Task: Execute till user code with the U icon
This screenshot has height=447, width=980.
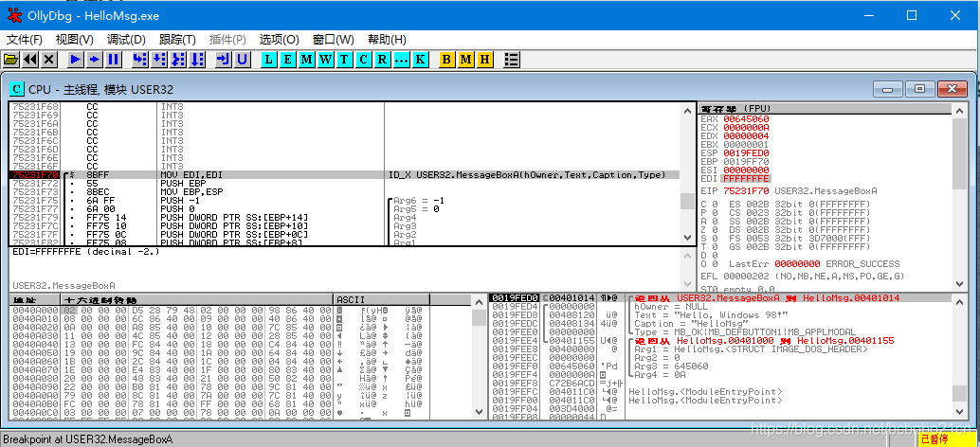Action: tap(242, 60)
